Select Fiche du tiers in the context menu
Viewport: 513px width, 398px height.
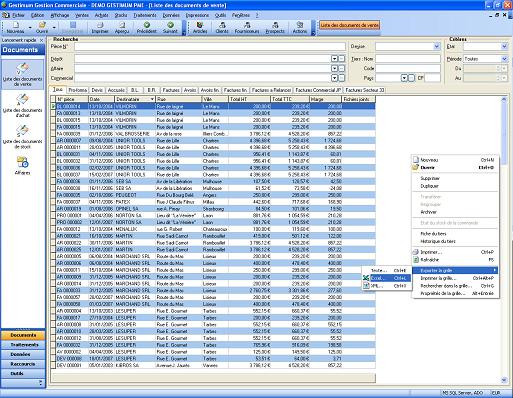455,234
